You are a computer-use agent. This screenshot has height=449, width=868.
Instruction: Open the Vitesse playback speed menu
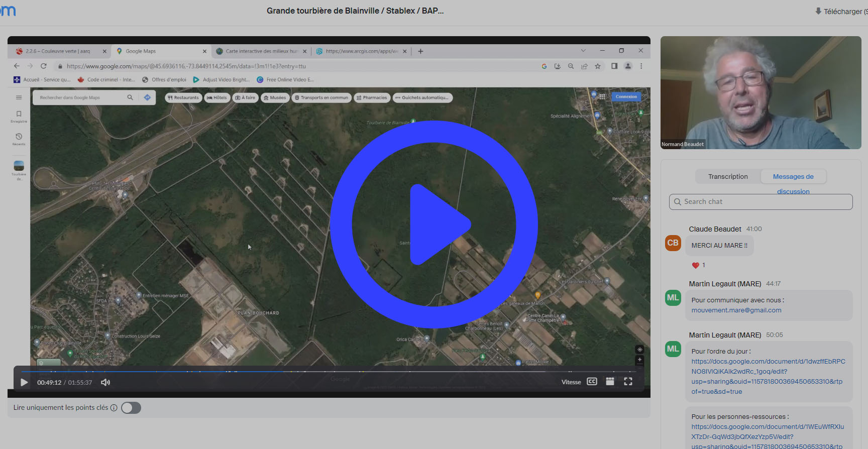click(571, 382)
